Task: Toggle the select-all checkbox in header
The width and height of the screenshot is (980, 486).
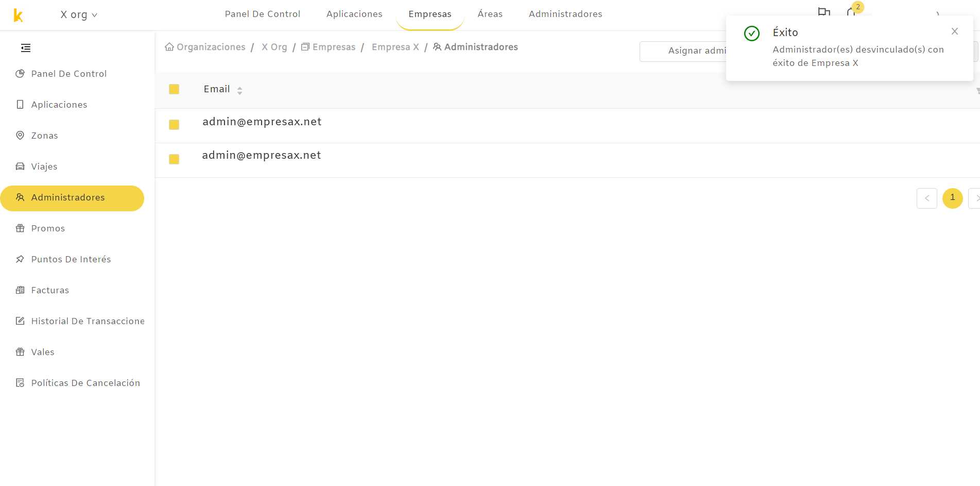Action: [174, 89]
